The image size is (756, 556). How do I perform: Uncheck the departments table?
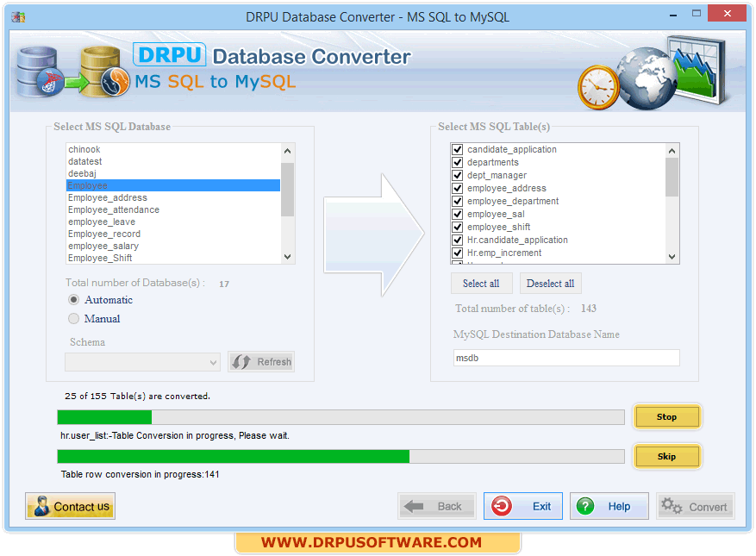[x=458, y=163]
